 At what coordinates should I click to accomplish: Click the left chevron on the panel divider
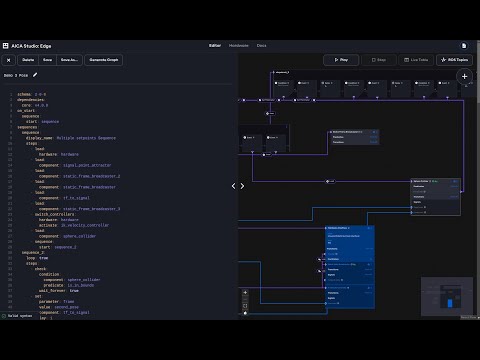point(234,186)
